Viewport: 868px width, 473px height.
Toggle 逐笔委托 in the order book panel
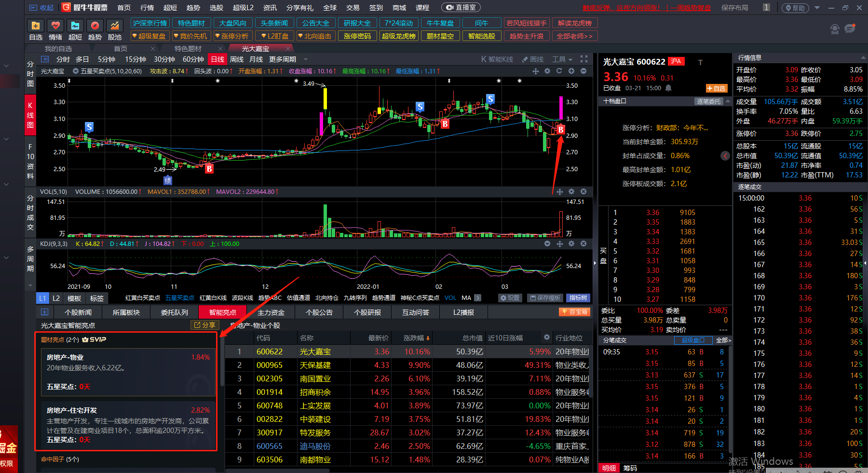coord(709,101)
